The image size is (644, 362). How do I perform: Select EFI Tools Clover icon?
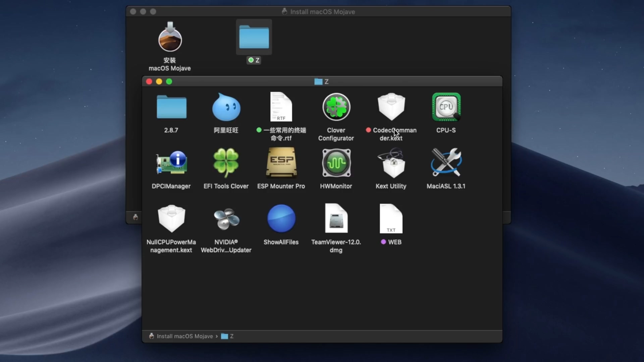[226, 163]
